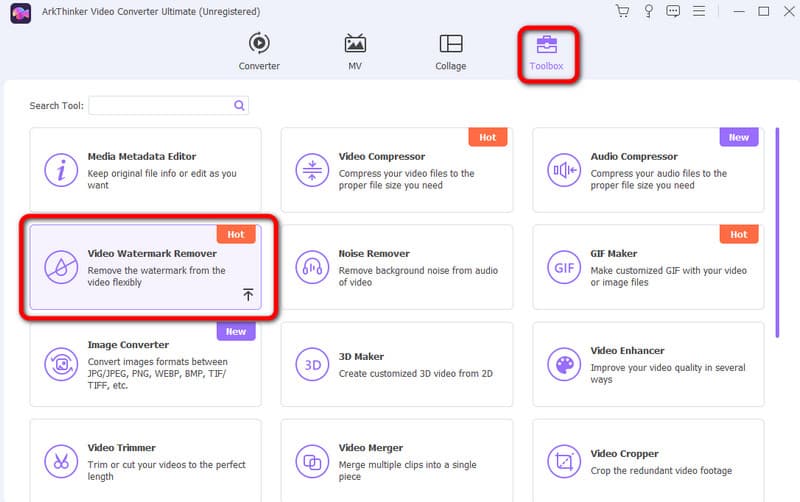
Task: Click the magnifier search icon
Action: pyautogui.click(x=239, y=106)
